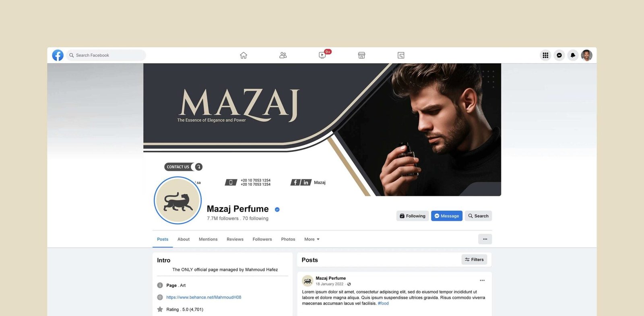This screenshot has height=316, width=644.
Task: Open the Messenger icon in top bar
Action: click(x=559, y=55)
